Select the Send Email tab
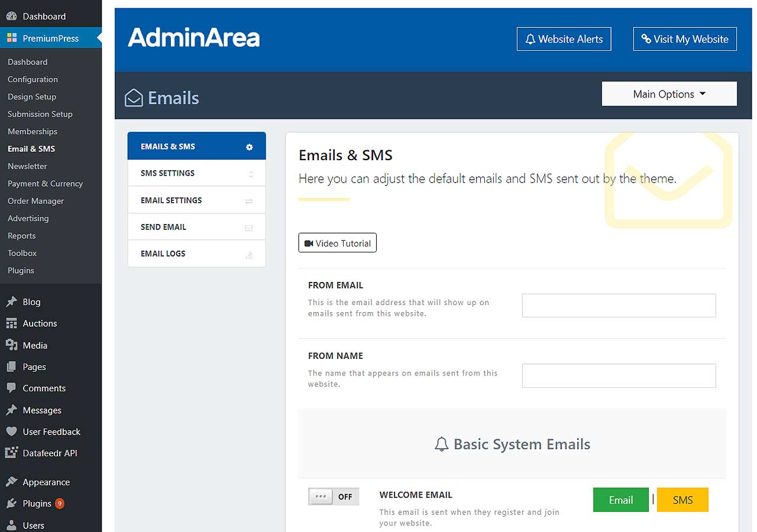 (x=196, y=227)
